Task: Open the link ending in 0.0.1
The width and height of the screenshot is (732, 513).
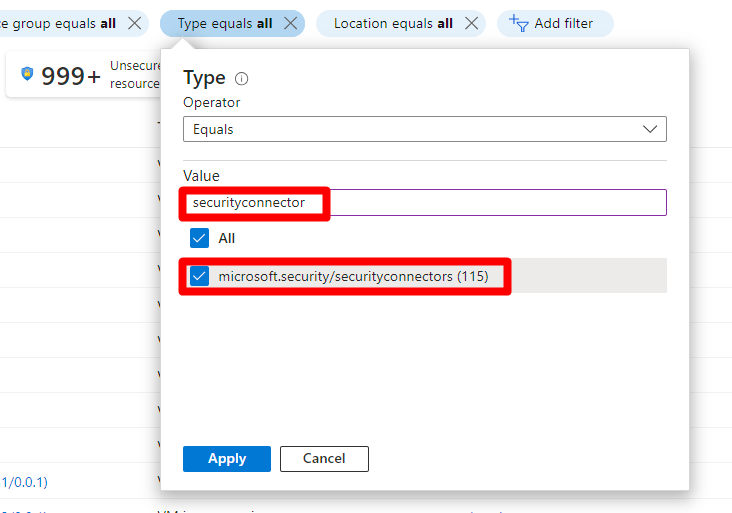Action: [x=24, y=482]
